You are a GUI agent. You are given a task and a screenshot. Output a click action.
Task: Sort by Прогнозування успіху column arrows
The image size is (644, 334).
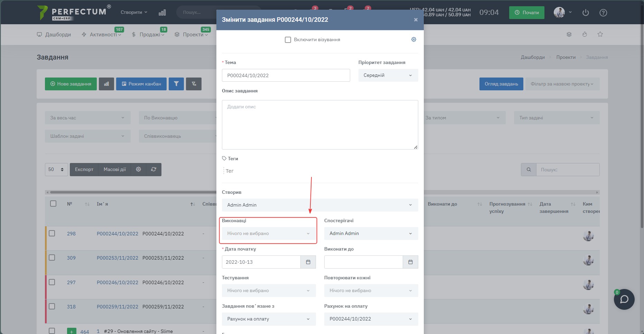(x=530, y=204)
